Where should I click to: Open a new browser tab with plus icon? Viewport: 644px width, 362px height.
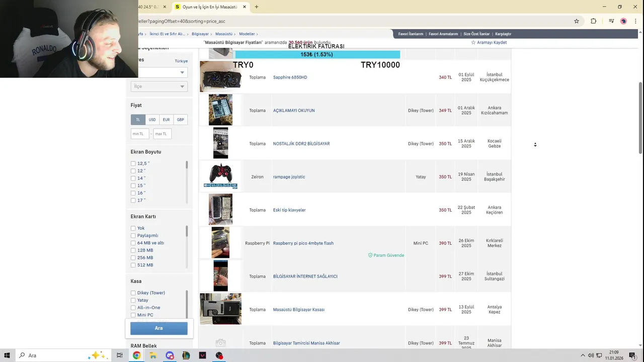coord(257,7)
